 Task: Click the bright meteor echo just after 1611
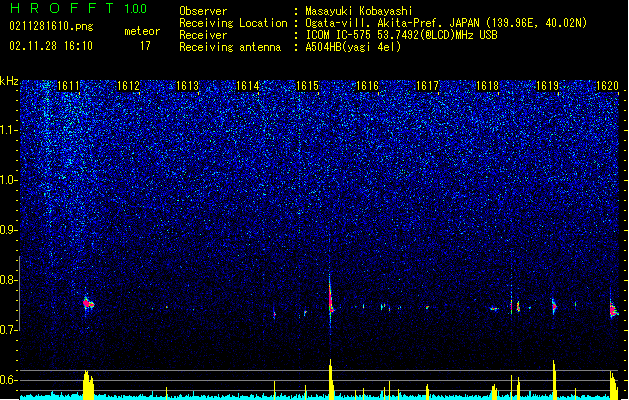88,304
